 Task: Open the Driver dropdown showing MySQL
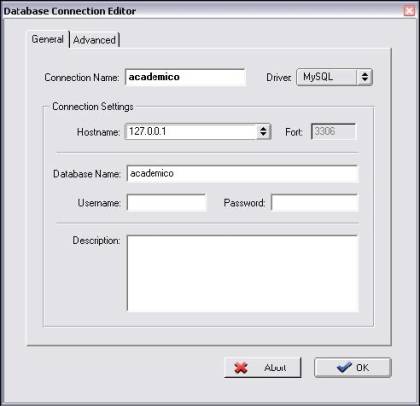(334, 77)
